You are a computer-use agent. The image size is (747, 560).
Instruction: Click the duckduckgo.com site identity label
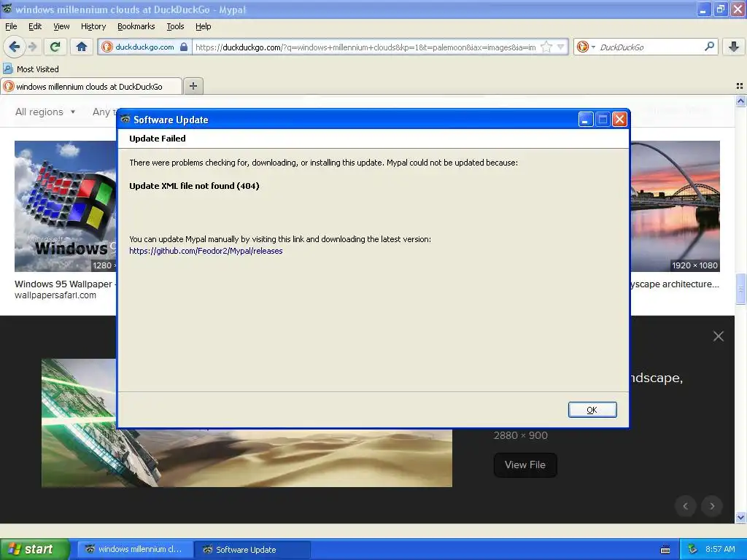click(144, 47)
